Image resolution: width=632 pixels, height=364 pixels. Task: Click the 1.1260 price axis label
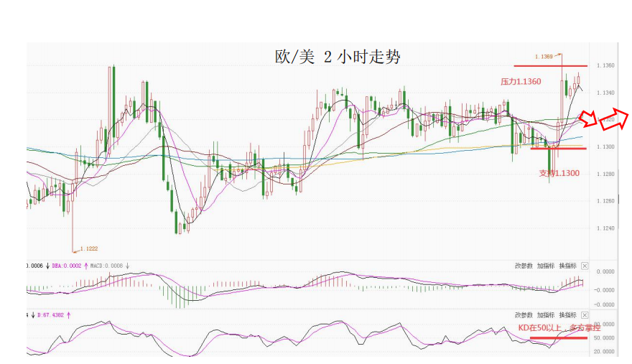click(606, 201)
